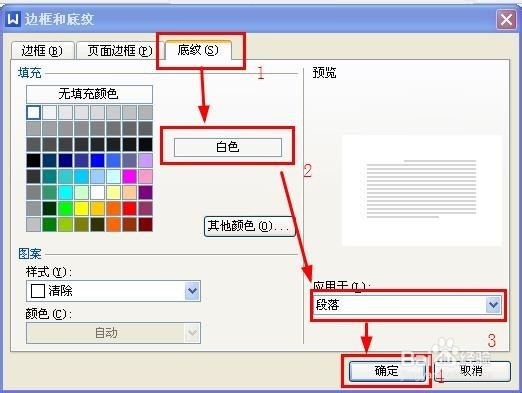Pick the pure red fill swatch
This screenshot has width=522, height=393.
[129, 209]
